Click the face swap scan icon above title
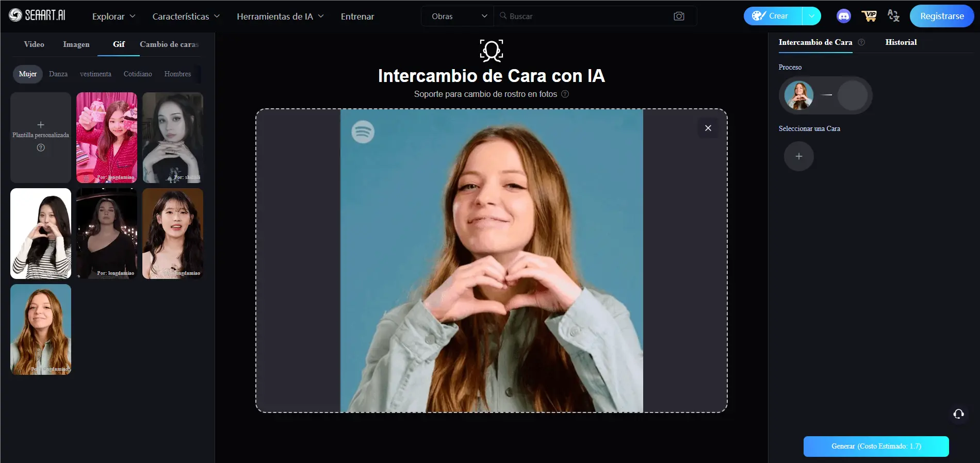 (491, 51)
